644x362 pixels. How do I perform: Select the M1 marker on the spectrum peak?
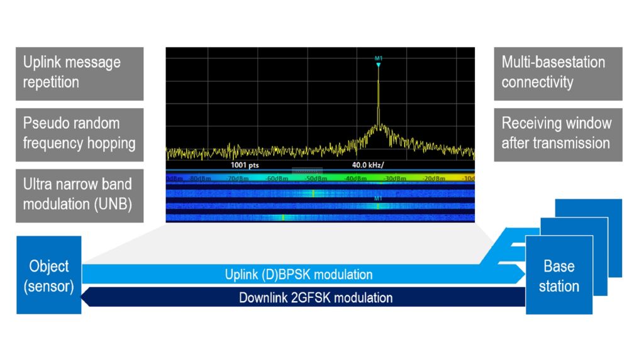click(378, 60)
